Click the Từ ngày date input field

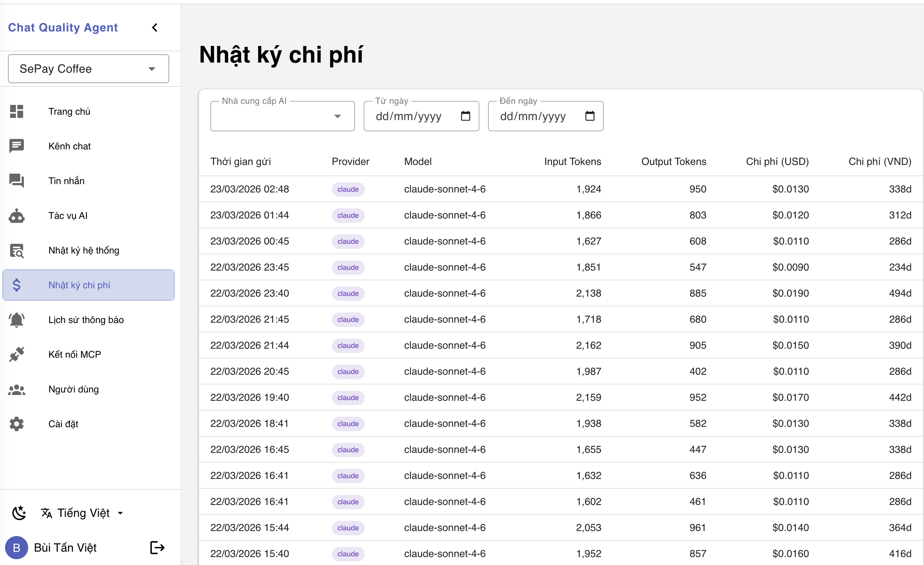tap(408, 116)
